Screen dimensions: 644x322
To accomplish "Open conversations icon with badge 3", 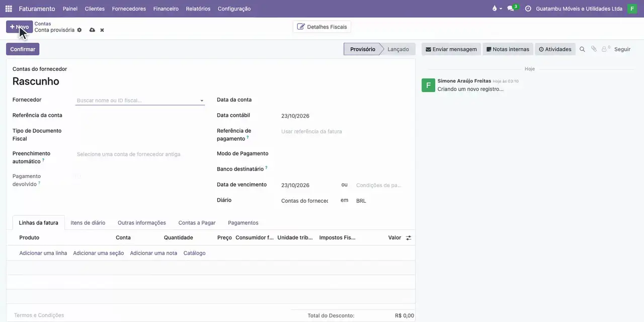I will tap(512, 9).
